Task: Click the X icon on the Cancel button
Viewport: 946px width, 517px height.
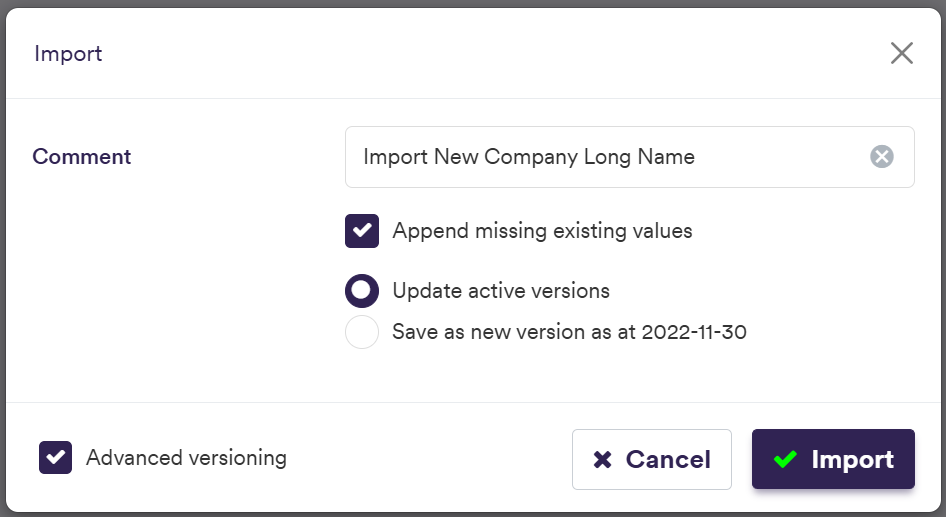Action: 602,460
